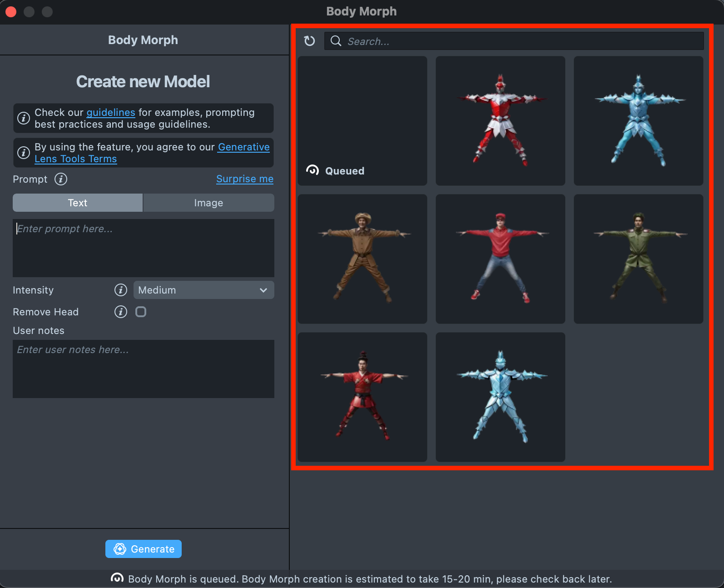Viewport: 724px width, 588px height.
Task: Select the red and white armored model thumbnail
Action: 500,121
